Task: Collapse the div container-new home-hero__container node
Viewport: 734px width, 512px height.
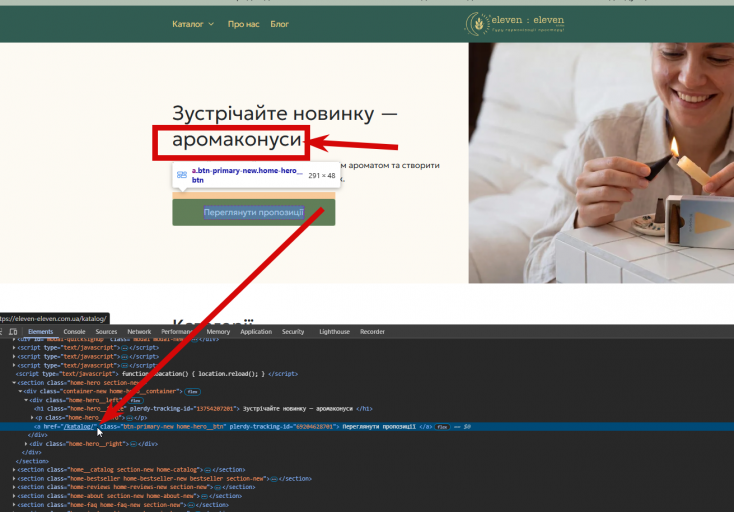Action: click(x=20, y=391)
